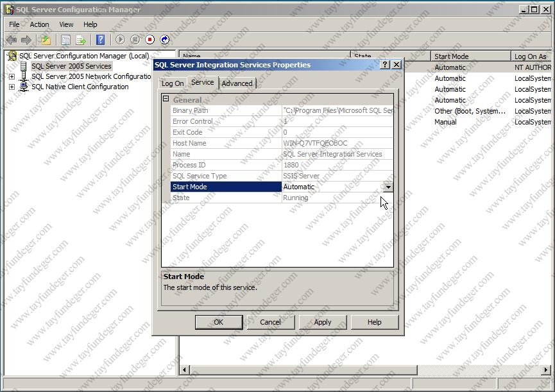
Task: Click the application icon in the title bar
Action: 10,10
